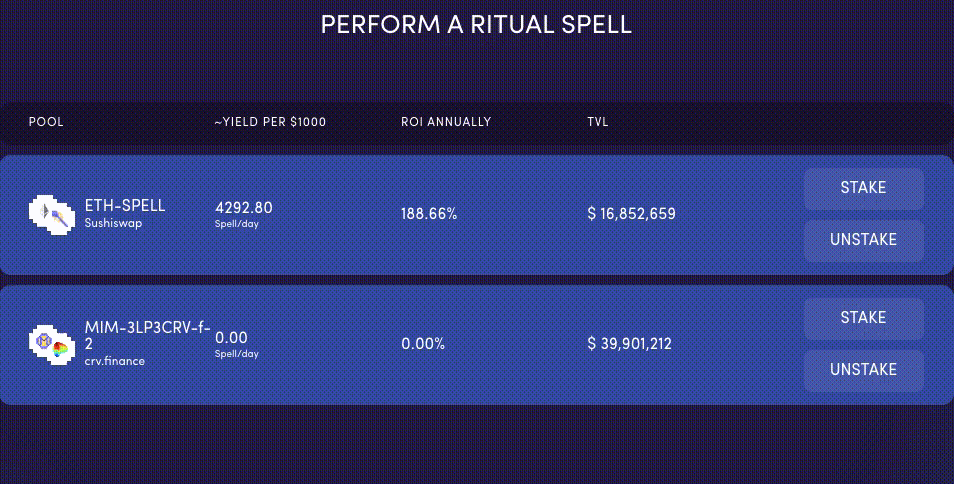
Task: Unstake from the ETH-SPELL pool
Action: pyautogui.click(x=863, y=240)
